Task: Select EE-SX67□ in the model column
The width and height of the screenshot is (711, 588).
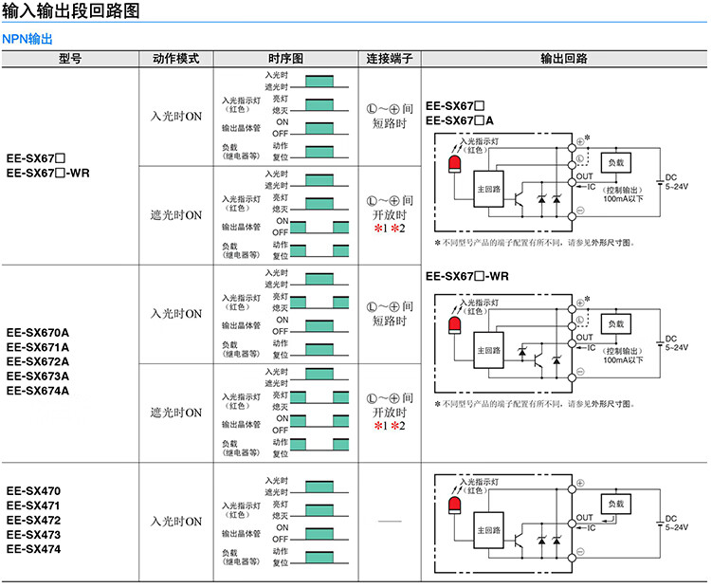Action: point(36,158)
